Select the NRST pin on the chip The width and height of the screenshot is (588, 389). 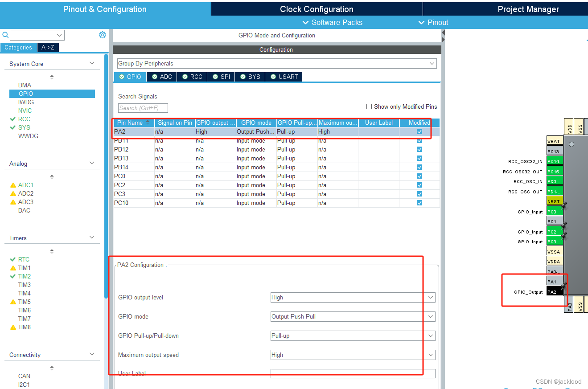point(555,201)
